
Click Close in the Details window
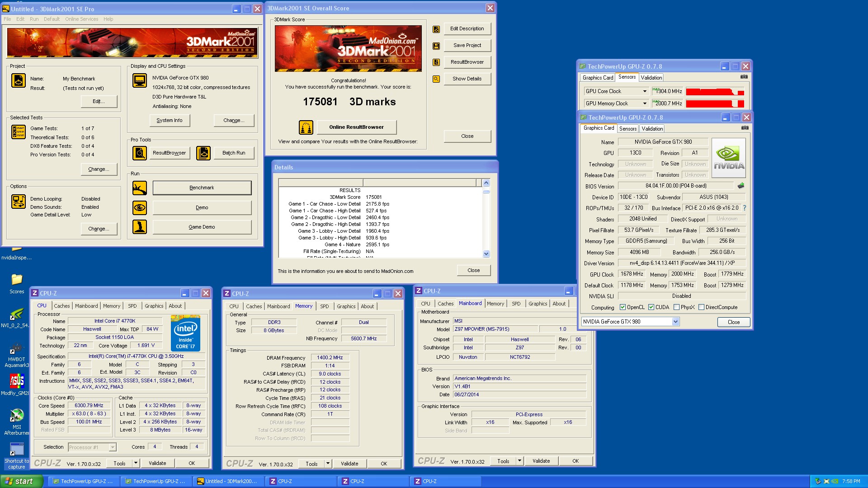[473, 270]
